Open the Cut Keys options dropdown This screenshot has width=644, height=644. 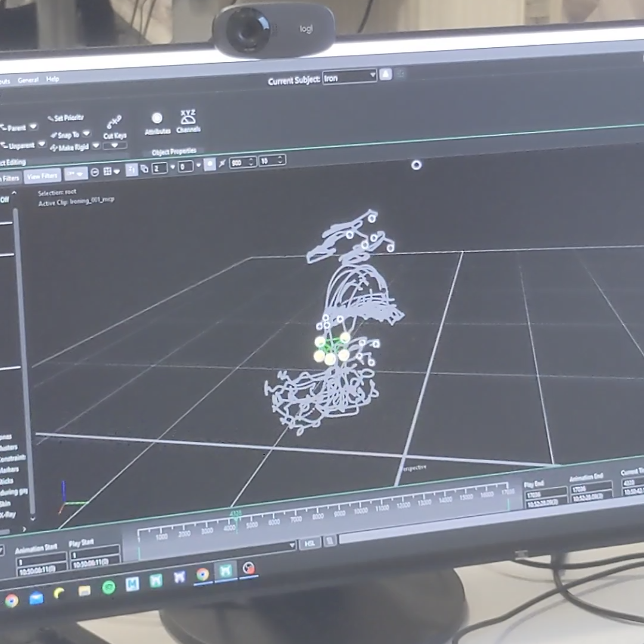coord(114,146)
